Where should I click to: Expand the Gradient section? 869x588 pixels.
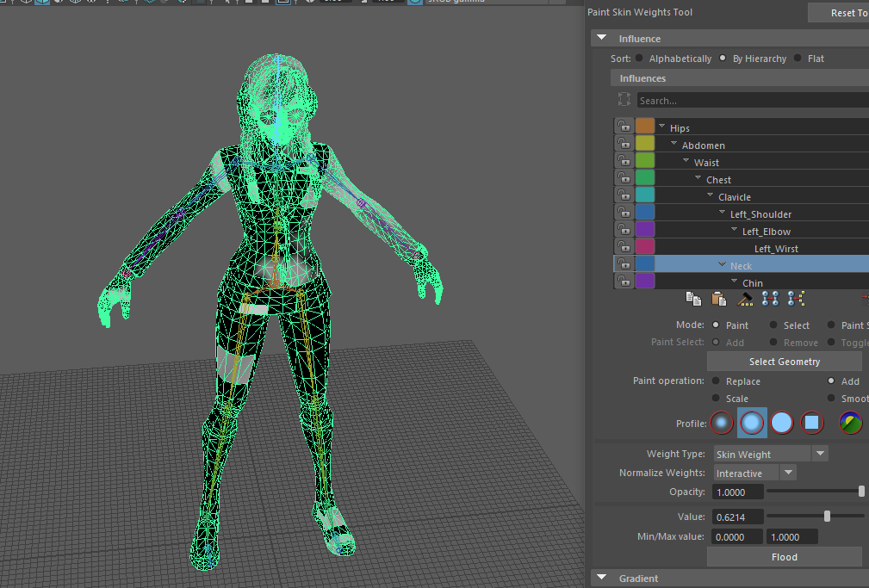coord(601,577)
